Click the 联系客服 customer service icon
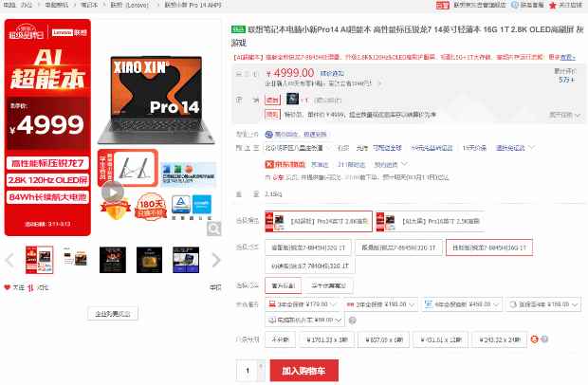The width and height of the screenshot is (588, 385). pyautogui.click(x=515, y=5)
